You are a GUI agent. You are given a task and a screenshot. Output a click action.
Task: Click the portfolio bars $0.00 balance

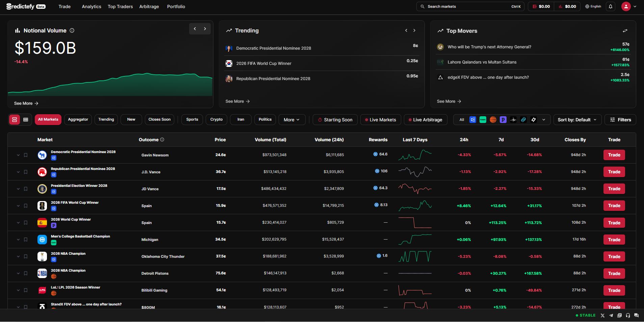(567, 6)
